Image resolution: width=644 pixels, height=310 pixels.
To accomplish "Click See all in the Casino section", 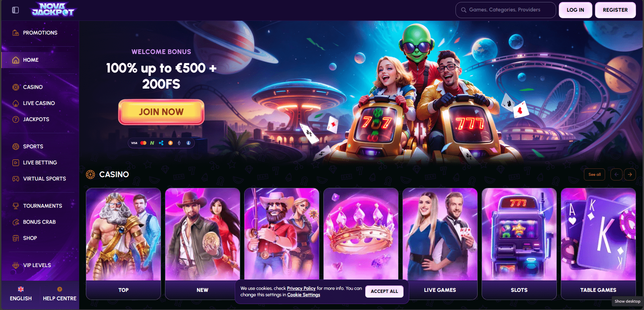I will click(x=594, y=174).
